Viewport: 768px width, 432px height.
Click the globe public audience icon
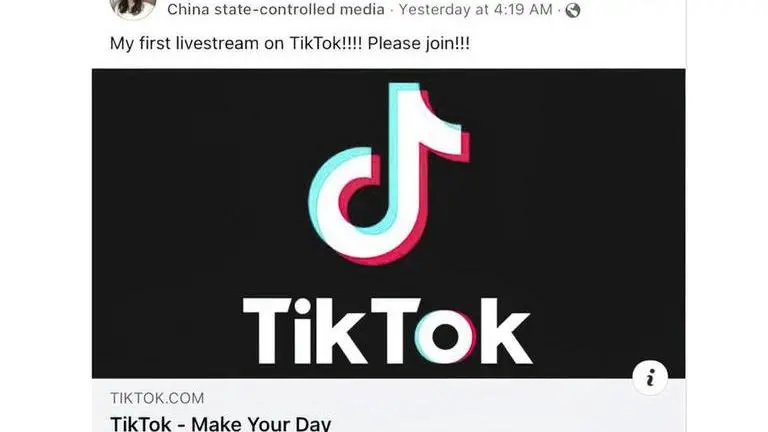[x=573, y=10]
